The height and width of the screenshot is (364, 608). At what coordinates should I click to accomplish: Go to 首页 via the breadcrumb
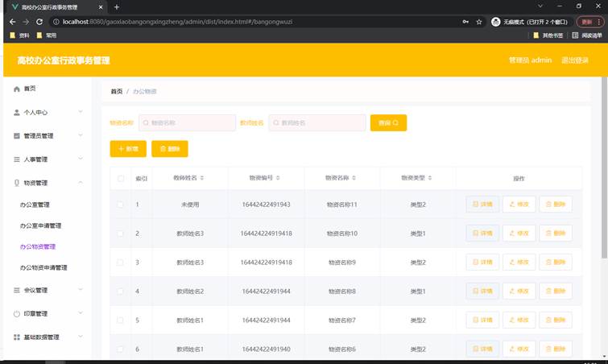[x=117, y=92]
